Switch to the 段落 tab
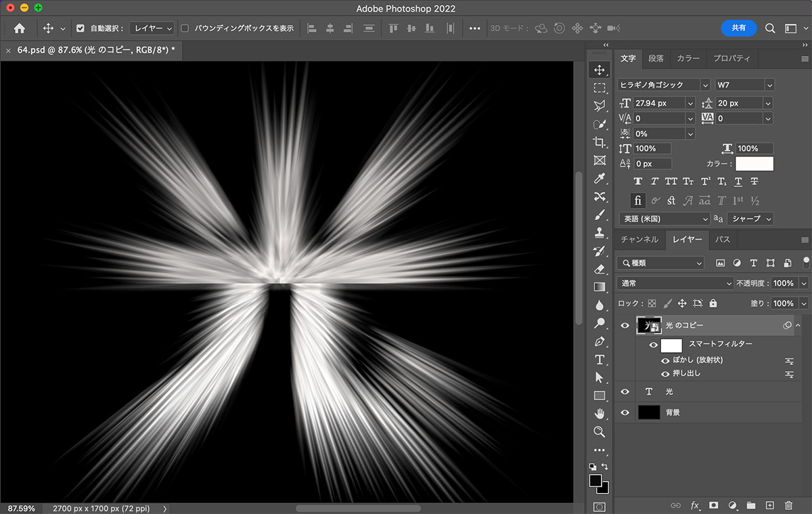The height and width of the screenshot is (514, 812). click(x=656, y=58)
